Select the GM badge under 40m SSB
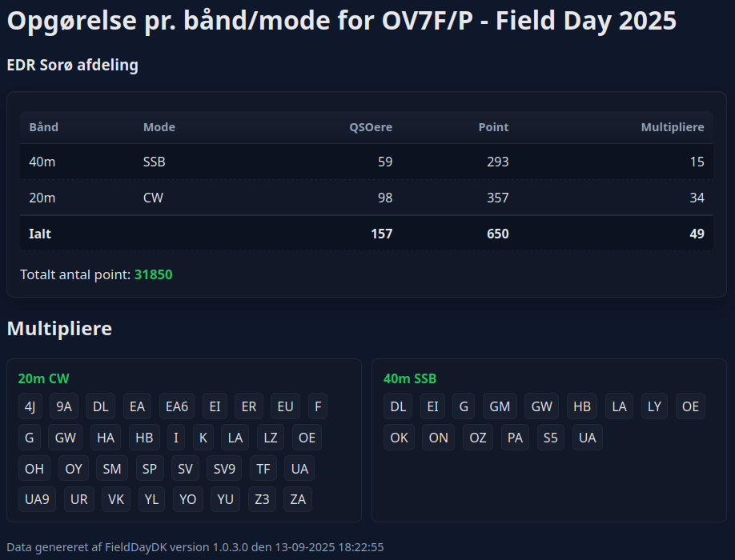The image size is (735, 560). pyautogui.click(x=500, y=406)
